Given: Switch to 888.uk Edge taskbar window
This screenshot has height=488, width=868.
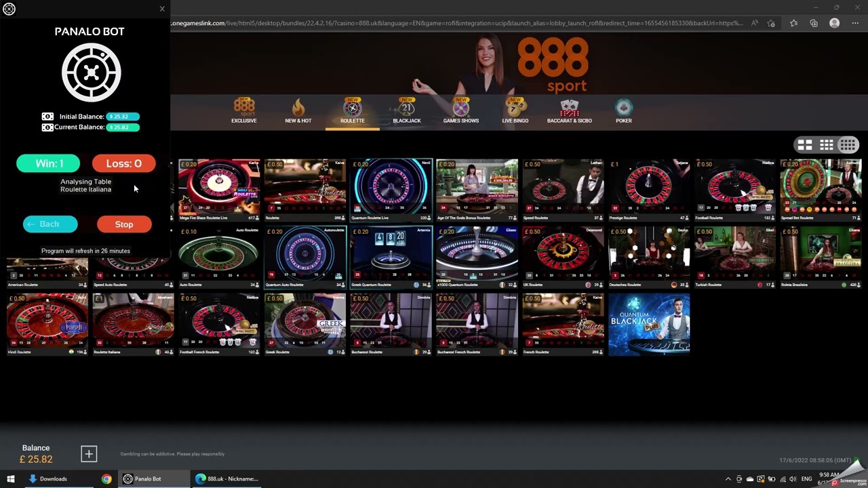Looking at the screenshot, I should tap(226, 479).
